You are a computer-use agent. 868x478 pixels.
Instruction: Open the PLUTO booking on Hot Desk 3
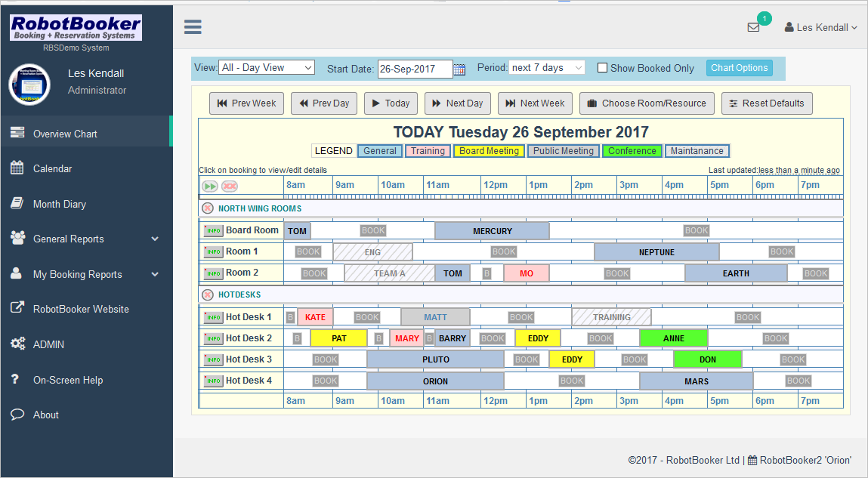coord(435,359)
